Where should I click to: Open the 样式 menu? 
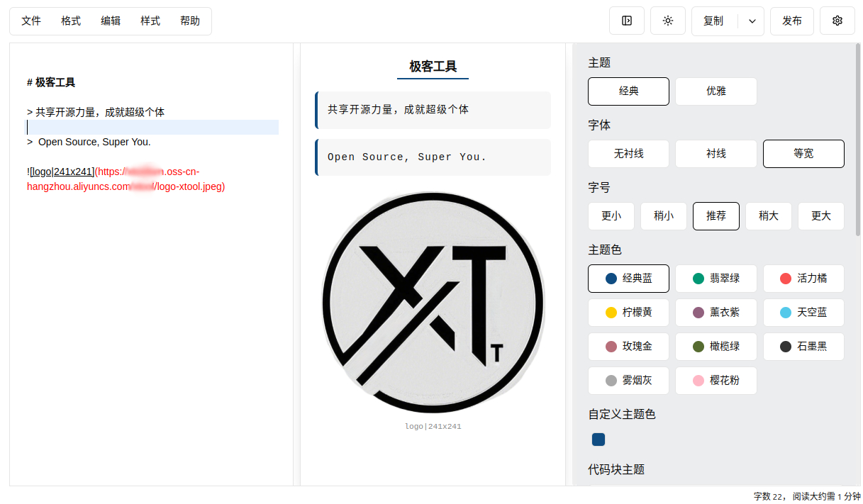pos(150,21)
